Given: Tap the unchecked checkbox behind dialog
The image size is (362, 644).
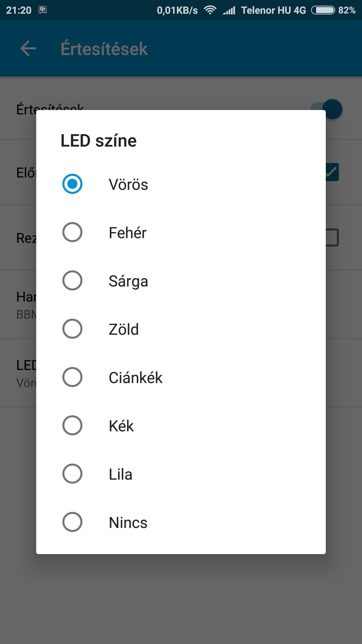Looking at the screenshot, I should [332, 237].
